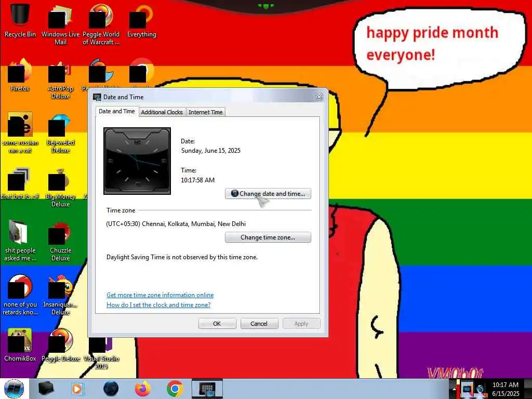
Task: Click the analog clock face image
Action: pyautogui.click(x=137, y=161)
